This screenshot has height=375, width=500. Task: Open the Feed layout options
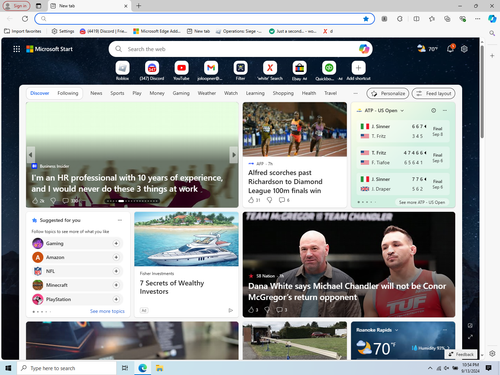pyautogui.click(x=433, y=93)
